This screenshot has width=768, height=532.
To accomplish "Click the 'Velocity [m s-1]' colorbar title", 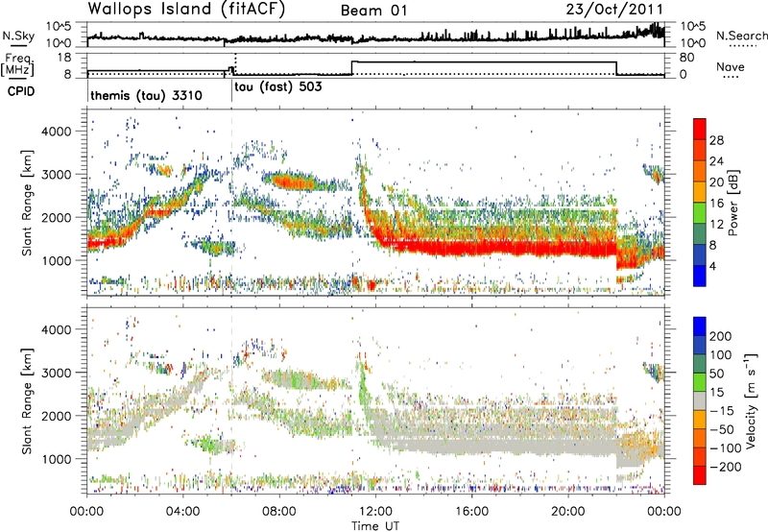I will click(x=751, y=399).
